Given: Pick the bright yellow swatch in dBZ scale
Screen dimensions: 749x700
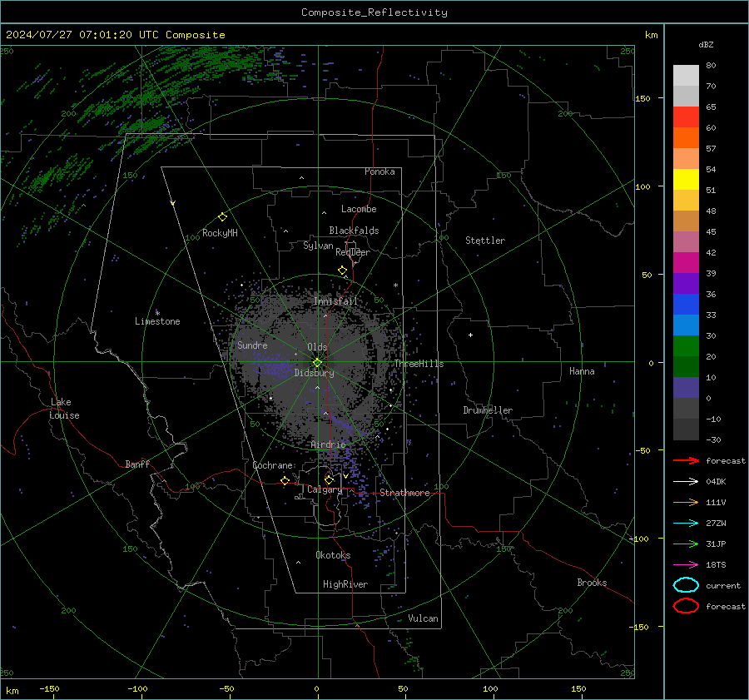Looking at the screenshot, I should point(686,180).
